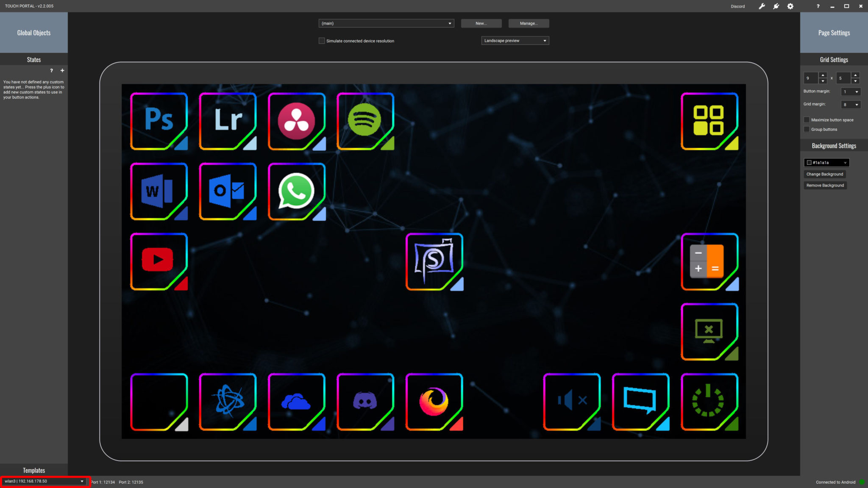868x488 pixels.
Task: Select the Grid Settings header
Action: (834, 60)
